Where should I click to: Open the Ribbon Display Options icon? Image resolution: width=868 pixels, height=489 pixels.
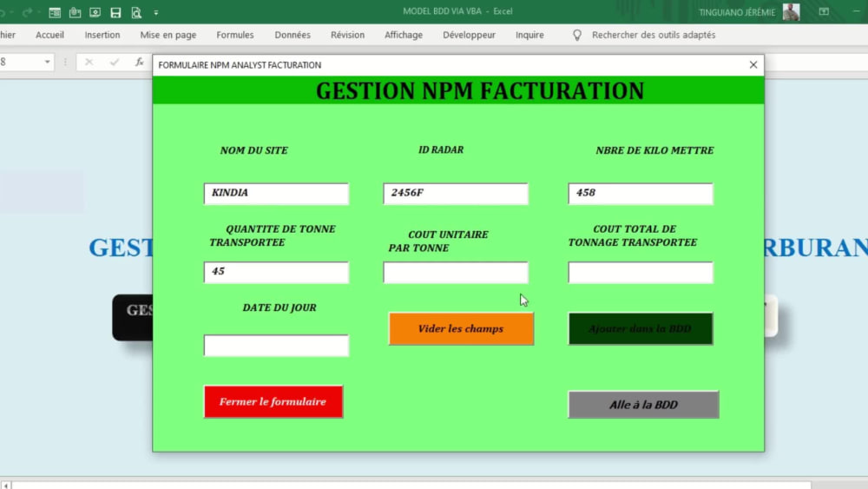[x=824, y=11]
